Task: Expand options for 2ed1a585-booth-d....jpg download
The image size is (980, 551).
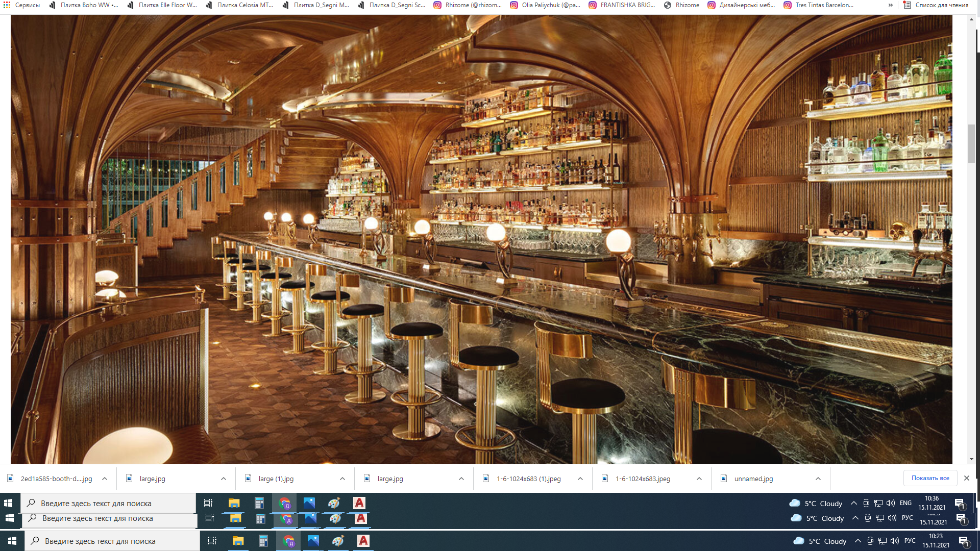Action: pyautogui.click(x=105, y=479)
